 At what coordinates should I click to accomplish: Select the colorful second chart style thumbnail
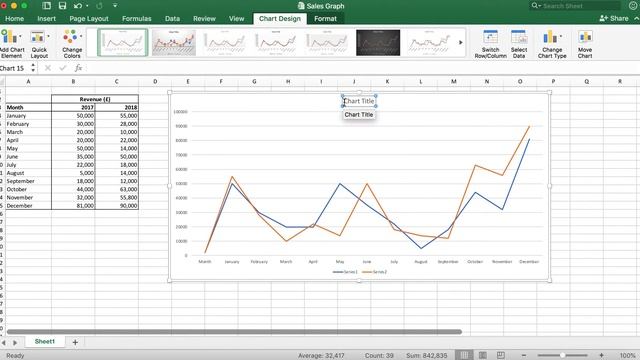[174, 42]
